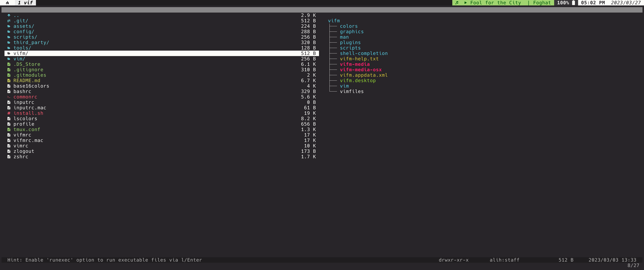Expand the vifm tree in right panel

[x=334, y=21]
